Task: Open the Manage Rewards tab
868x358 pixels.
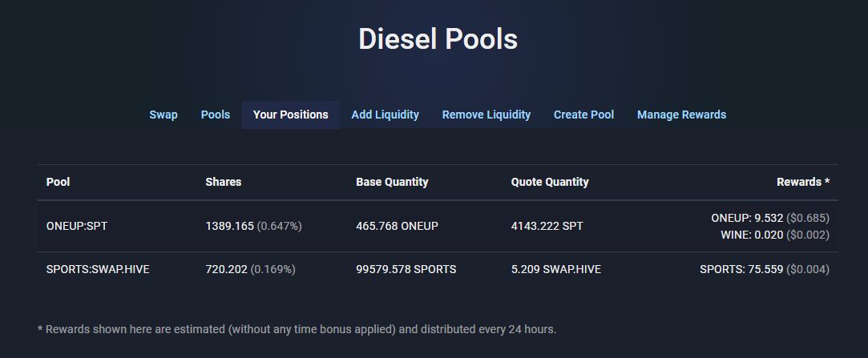Action: 681,115
